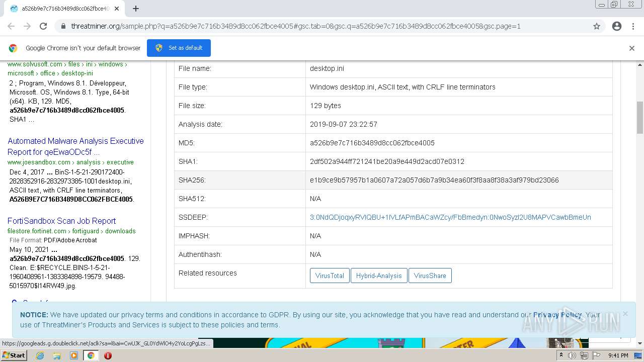Open Automated Malware Analysis Executive Report result
Screen dimensions: 644x362
[x=75, y=146]
